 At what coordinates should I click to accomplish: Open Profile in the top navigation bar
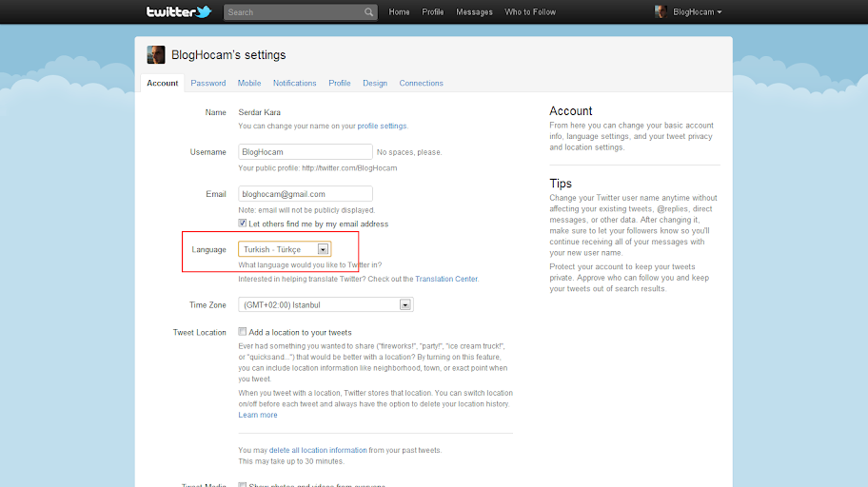pyautogui.click(x=433, y=12)
